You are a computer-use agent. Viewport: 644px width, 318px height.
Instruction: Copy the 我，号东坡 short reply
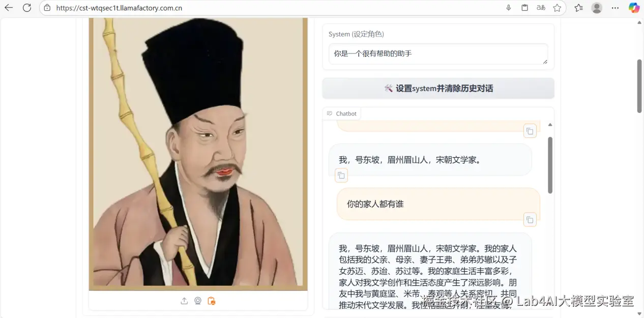coord(341,176)
